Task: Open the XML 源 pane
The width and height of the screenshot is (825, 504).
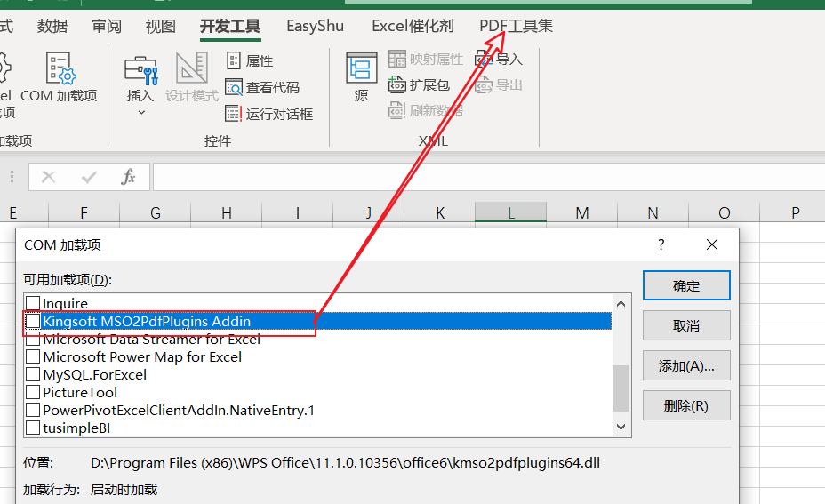Action: click(362, 76)
